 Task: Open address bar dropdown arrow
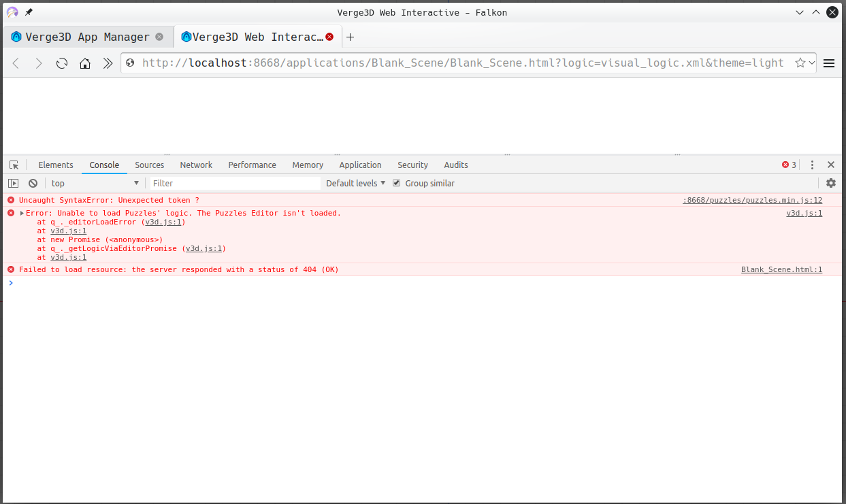(x=812, y=63)
